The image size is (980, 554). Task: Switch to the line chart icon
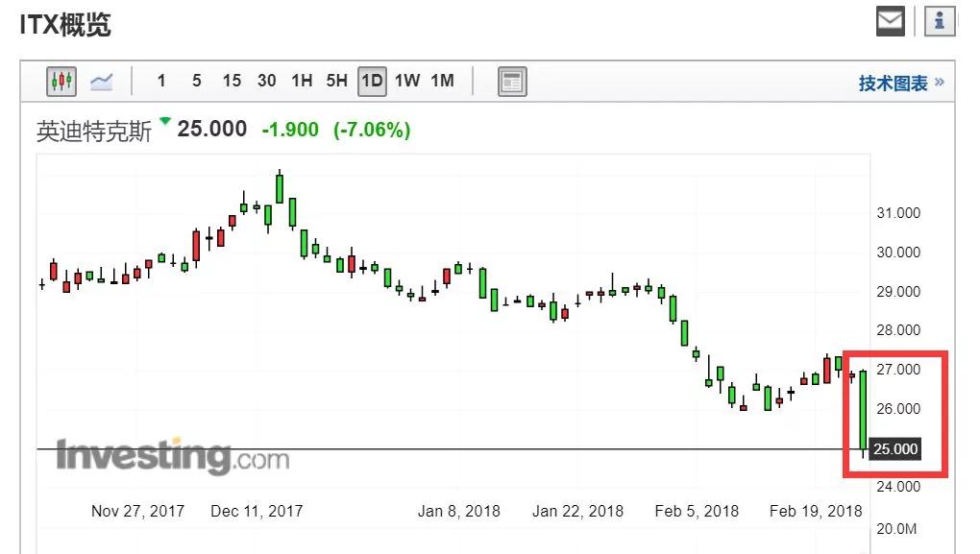tap(102, 82)
